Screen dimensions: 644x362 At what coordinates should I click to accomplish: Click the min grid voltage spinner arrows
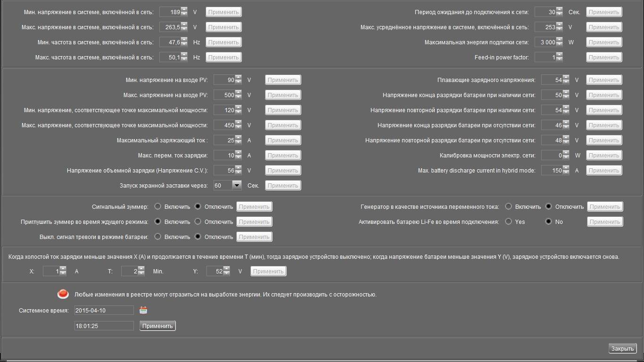184,12
